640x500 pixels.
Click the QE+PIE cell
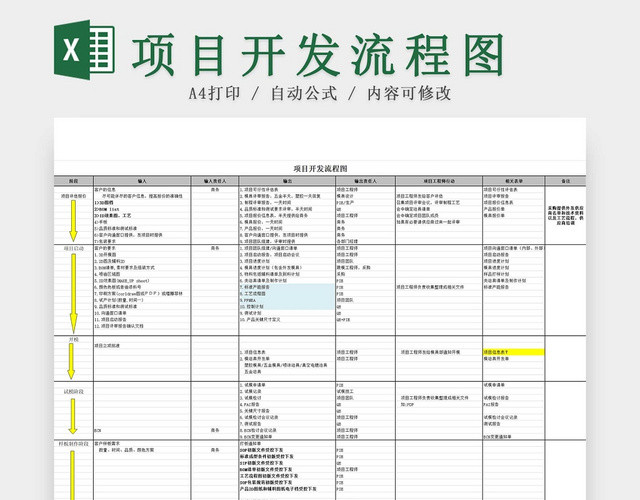point(344,320)
